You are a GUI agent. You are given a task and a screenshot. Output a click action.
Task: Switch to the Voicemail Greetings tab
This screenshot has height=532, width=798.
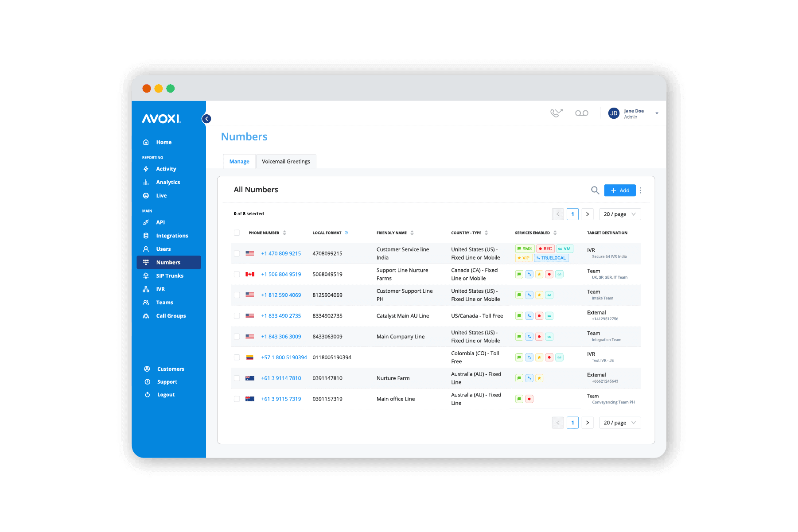286,162
